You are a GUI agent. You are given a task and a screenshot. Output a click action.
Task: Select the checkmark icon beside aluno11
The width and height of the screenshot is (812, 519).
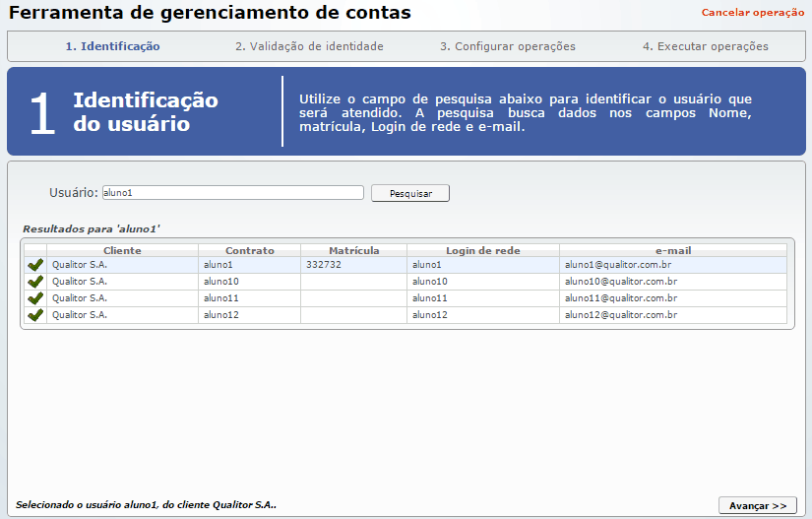[35, 298]
